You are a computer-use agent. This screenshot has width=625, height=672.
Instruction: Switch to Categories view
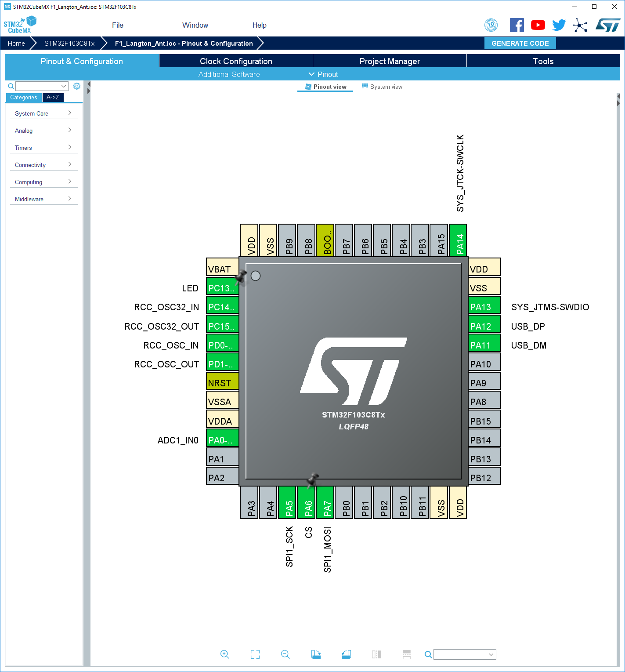tap(24, 98)
